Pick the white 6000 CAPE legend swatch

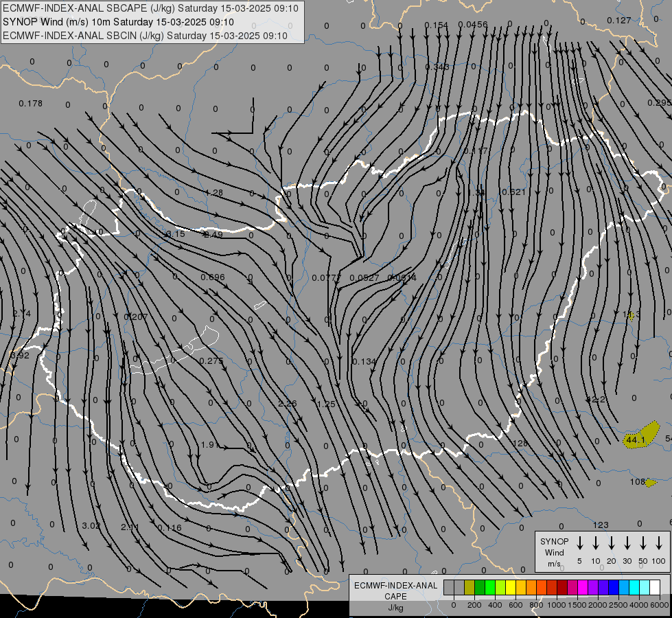tap(654, 588)
